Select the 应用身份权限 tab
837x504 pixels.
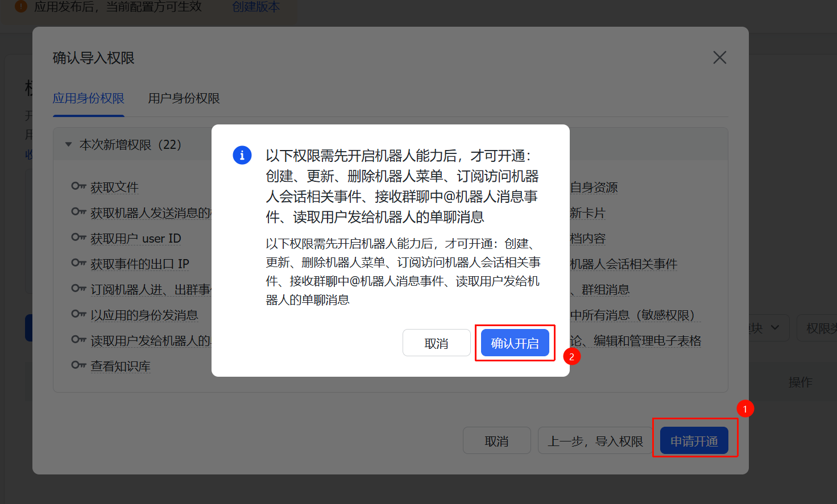point(88,98)
